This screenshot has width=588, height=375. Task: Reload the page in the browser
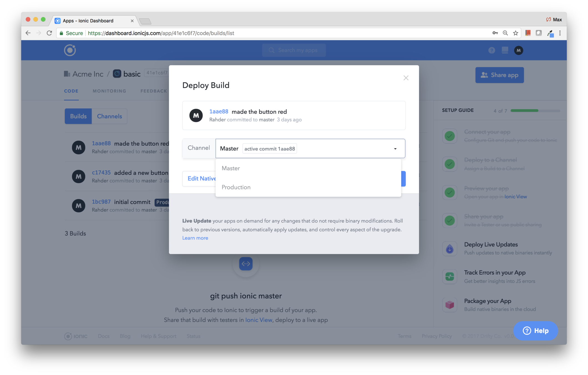pos(49,33)
